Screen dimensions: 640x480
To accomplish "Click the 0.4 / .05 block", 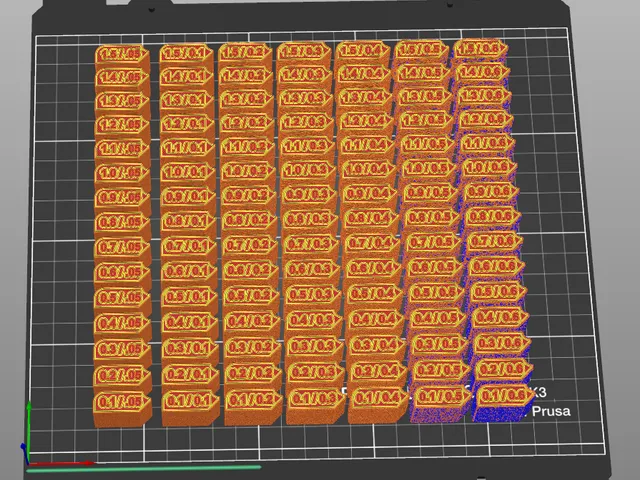I will pos(122,324).
